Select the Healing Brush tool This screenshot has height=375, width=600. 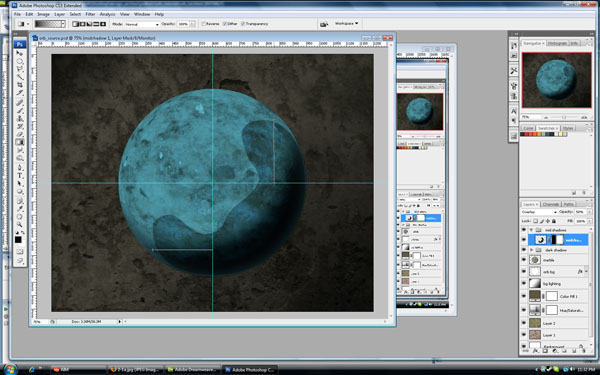click(x=19, y=103)
